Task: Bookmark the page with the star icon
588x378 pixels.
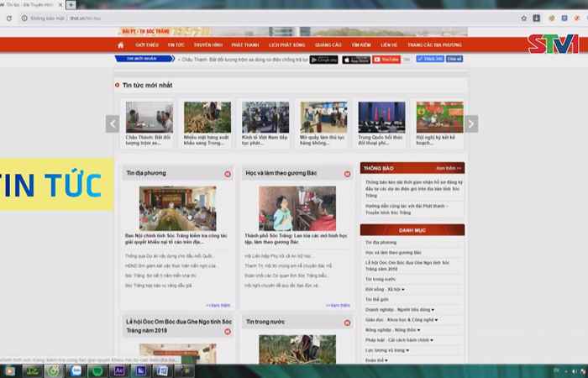Action: tap(524, 18)
